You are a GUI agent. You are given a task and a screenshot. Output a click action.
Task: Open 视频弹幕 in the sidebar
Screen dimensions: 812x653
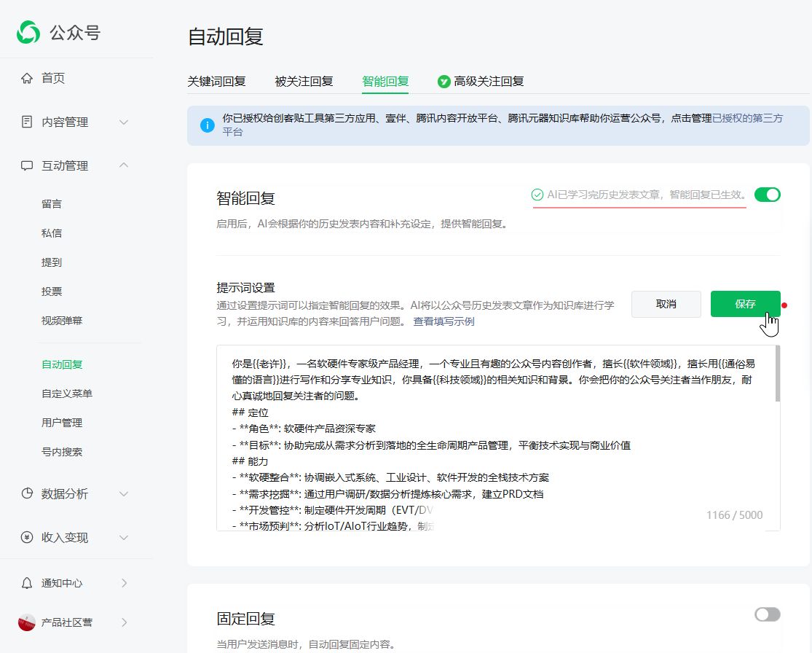[x=62, y=321]
